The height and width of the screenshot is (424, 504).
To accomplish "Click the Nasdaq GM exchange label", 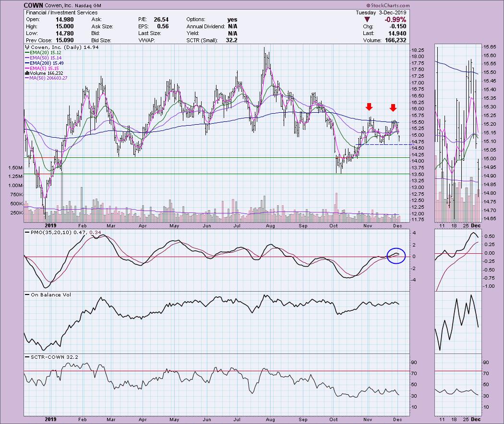I will [88, 5].
